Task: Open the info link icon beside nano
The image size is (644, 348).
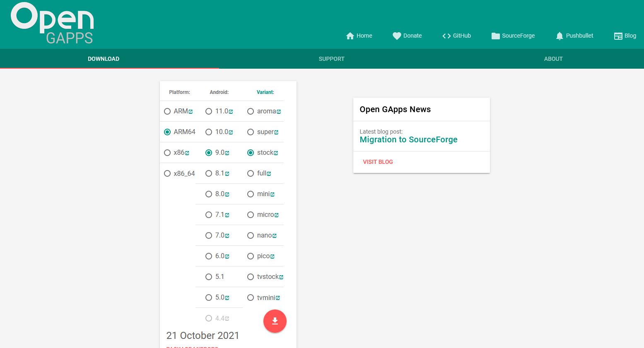Action: [x=274, y=236]
